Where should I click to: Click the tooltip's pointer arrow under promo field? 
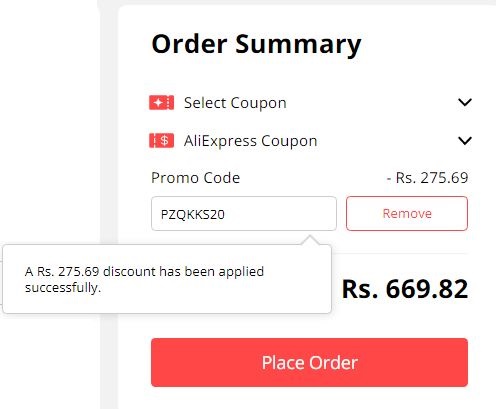(310, 240)
